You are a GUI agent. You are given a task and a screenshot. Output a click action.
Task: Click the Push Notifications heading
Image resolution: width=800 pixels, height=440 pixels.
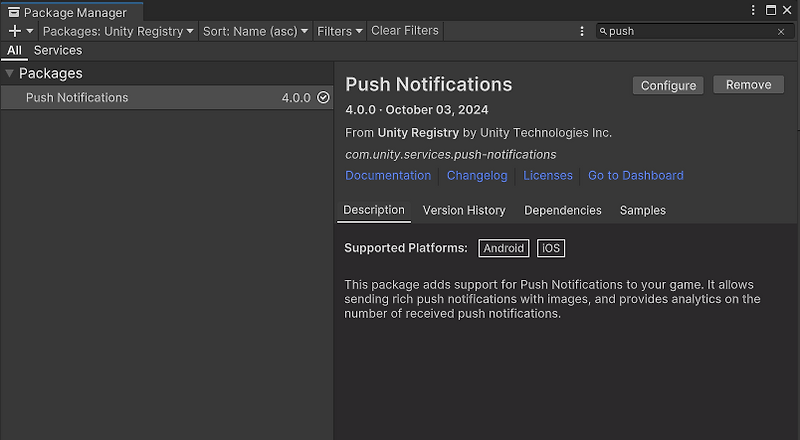point(429,85)
